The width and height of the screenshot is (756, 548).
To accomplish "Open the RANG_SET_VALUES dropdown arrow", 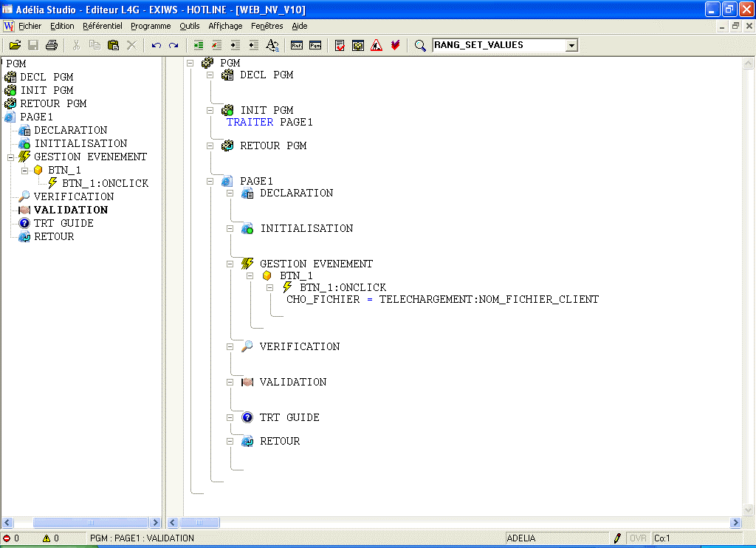I will tap(571, 46).
